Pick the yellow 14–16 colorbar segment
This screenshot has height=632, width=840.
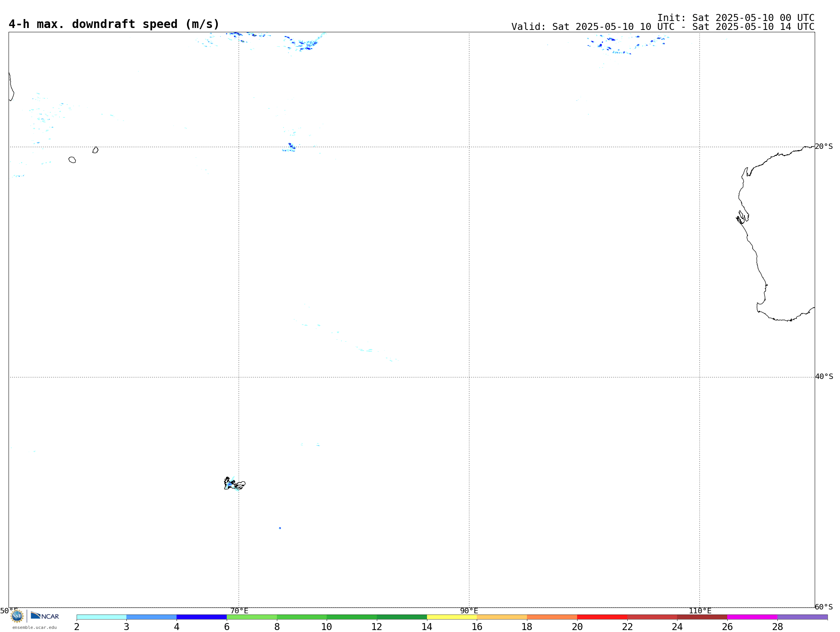coord(452,617)
